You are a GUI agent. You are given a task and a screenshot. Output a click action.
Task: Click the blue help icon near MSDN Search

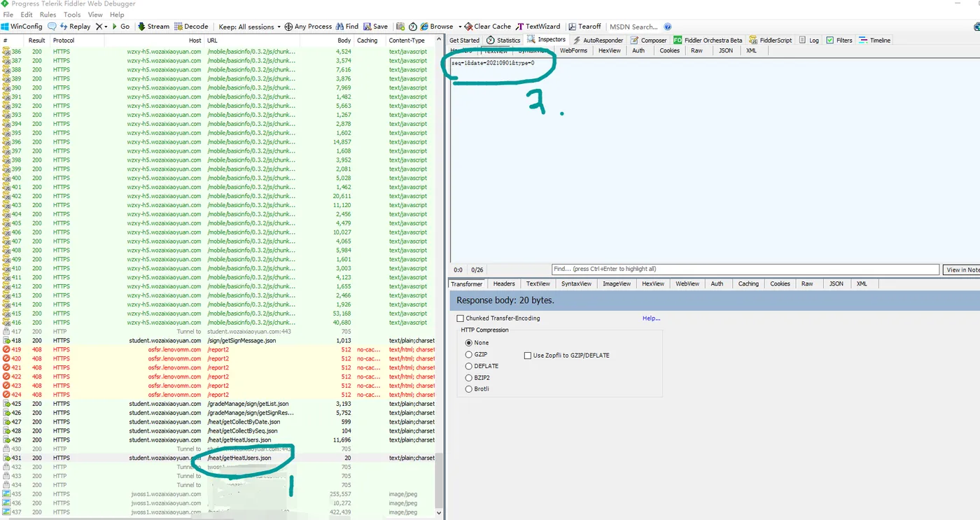click(667, 27)
